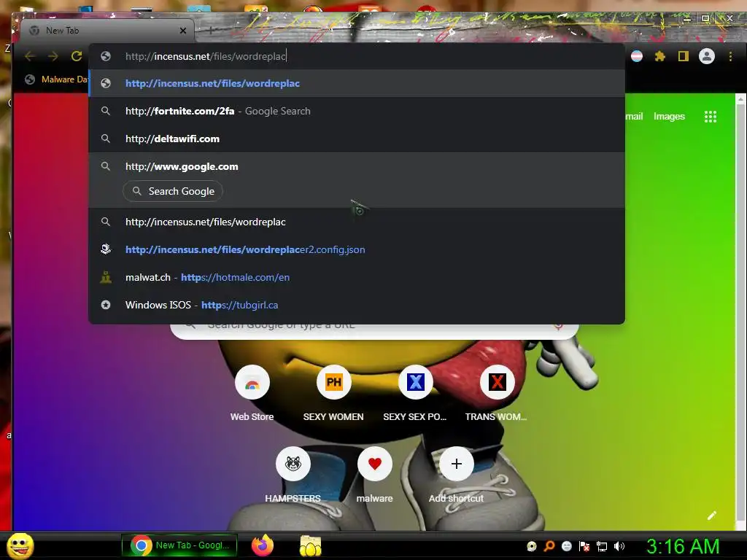The height and width of the screenshot is (560, 747).
Task: Open the Extensions puzzle icon
Action: (659, 56)
